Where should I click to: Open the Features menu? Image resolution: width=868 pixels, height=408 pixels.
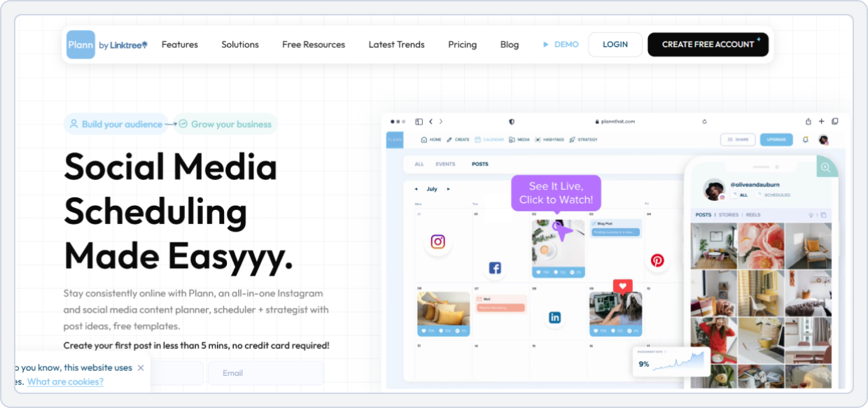[180, 45]
